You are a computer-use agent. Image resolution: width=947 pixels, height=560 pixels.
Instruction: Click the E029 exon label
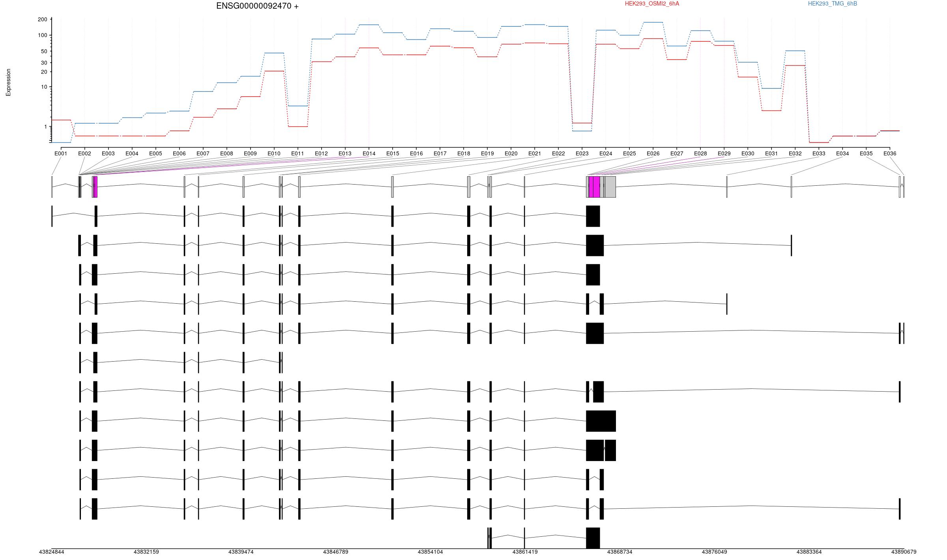coord(724,153)
